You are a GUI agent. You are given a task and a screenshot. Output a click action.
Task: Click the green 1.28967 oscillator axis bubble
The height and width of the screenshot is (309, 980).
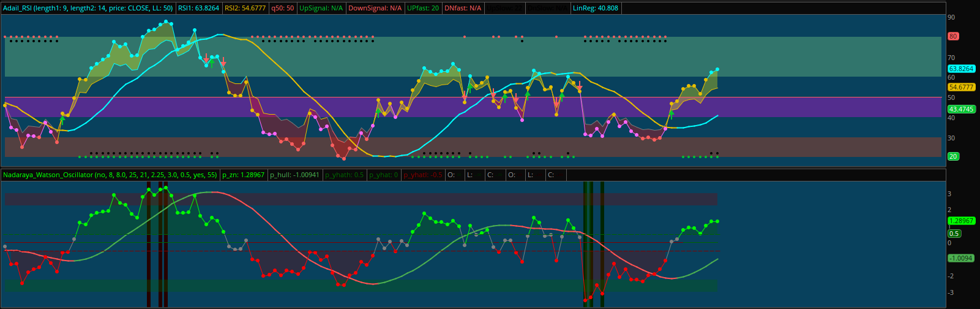click(960, 221)
